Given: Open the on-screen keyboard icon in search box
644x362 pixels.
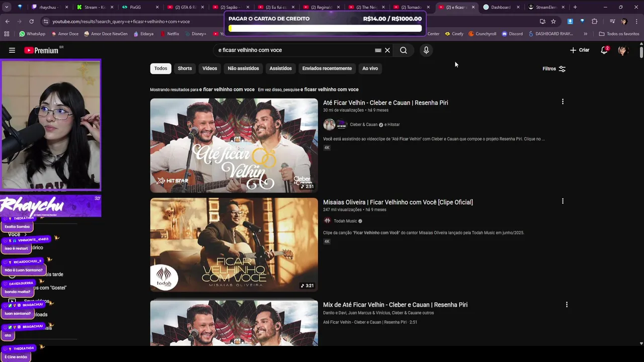Looking at the screenshot, I should [x=378, y=50].
